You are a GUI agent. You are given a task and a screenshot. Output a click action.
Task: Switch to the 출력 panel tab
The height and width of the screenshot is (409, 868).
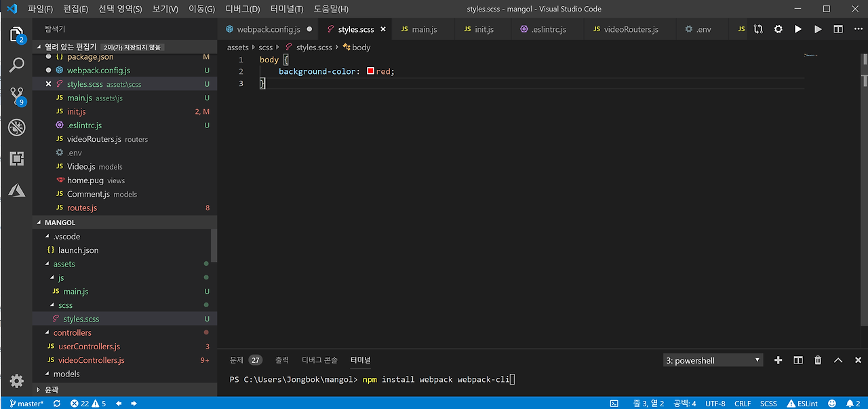point(282,360)
